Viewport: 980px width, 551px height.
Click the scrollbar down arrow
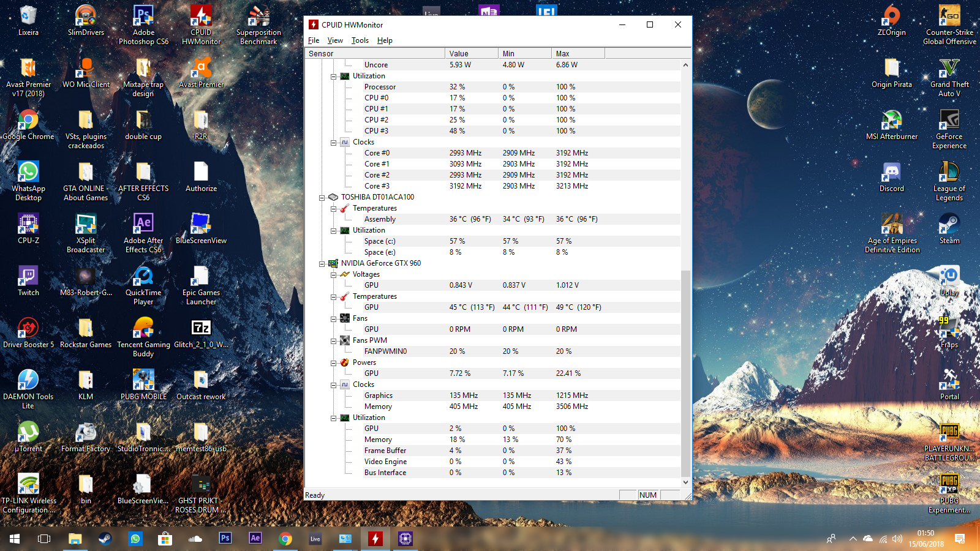[x=685, y=482]
